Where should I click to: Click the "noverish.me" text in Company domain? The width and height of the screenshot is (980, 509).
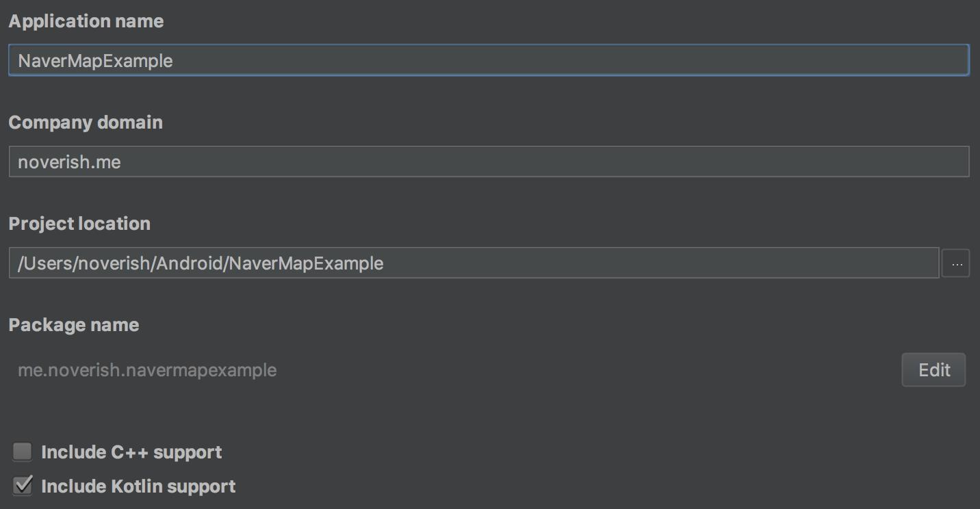coord(69,162)
